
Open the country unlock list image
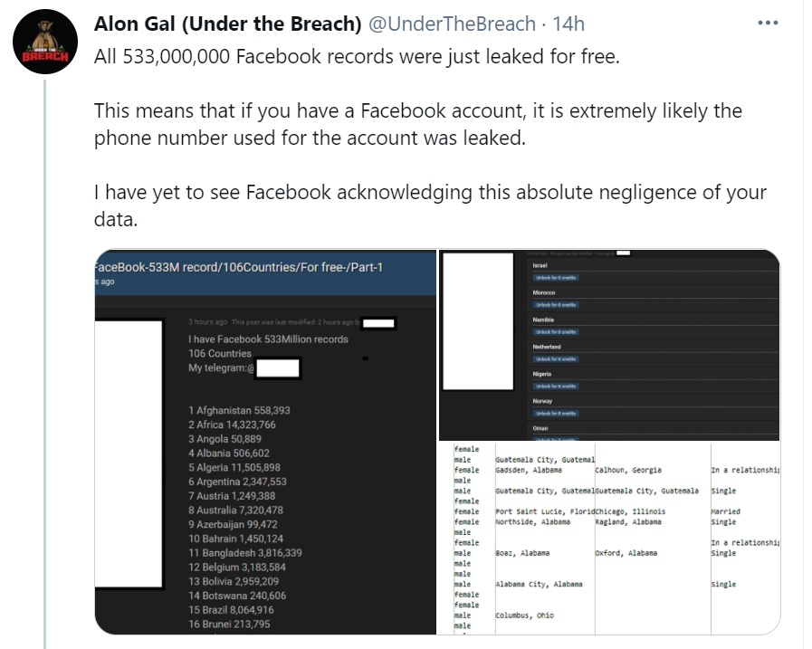(609, 345)
